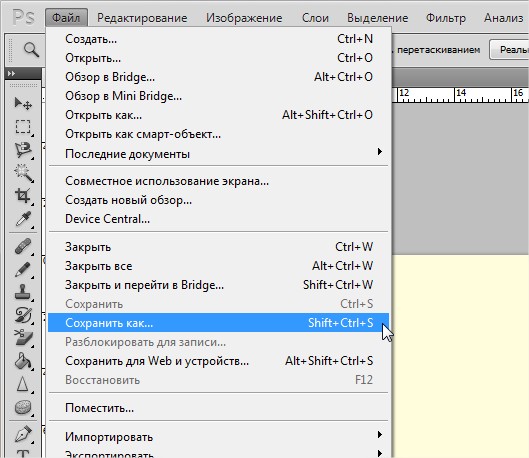Image resolution: width=529 pixels, height=458 pixels.
Task: Select the Rectangular Marquee tool
Action: [x=23, y=127]
